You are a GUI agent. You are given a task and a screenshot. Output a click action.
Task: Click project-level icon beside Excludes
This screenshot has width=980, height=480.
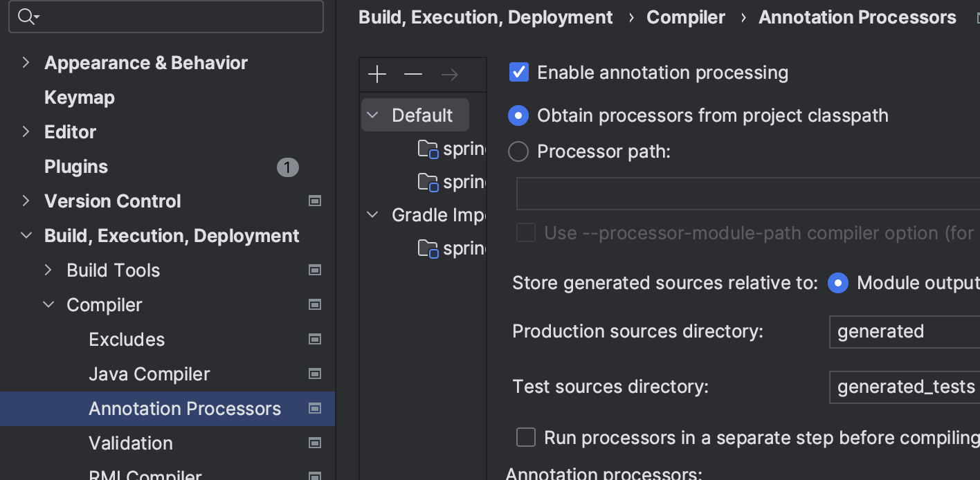pyautogui.click(x=315, y=340)
